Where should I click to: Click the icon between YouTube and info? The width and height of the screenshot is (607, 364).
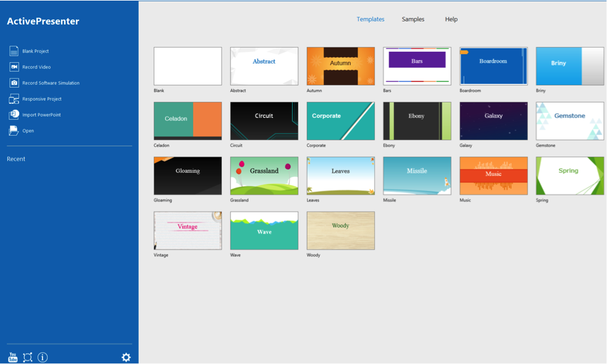(28, 357)
